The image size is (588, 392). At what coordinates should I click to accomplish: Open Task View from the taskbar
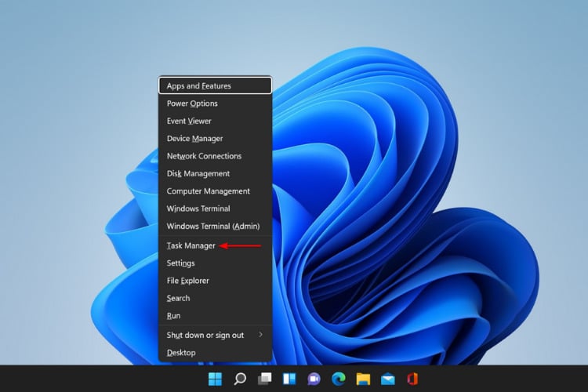coord(265,379)
